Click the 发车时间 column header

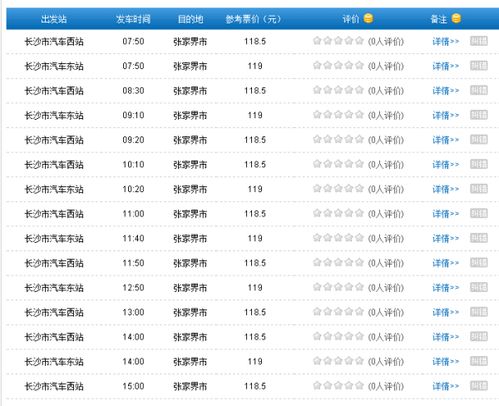tap(133, 19)
